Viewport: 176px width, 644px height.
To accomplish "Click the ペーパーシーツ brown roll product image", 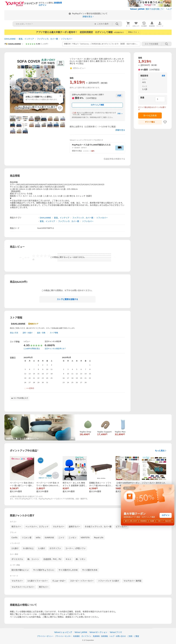I will pos(22,468).
